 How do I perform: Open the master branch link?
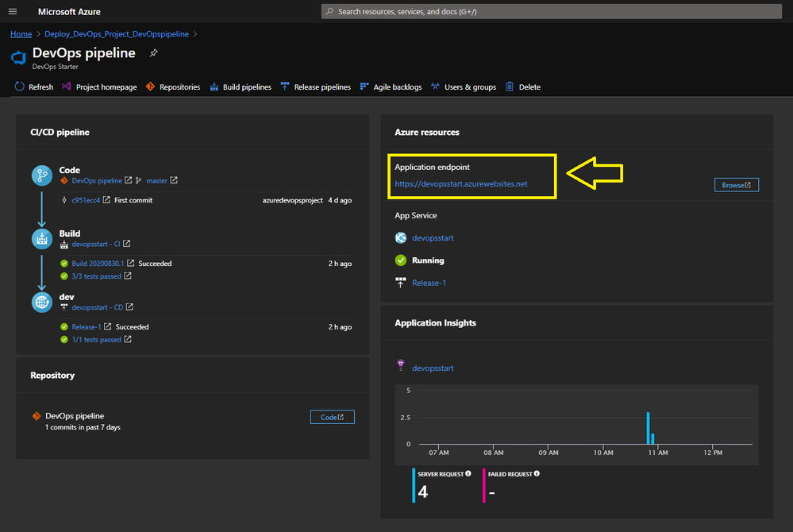tap(157, 180)
